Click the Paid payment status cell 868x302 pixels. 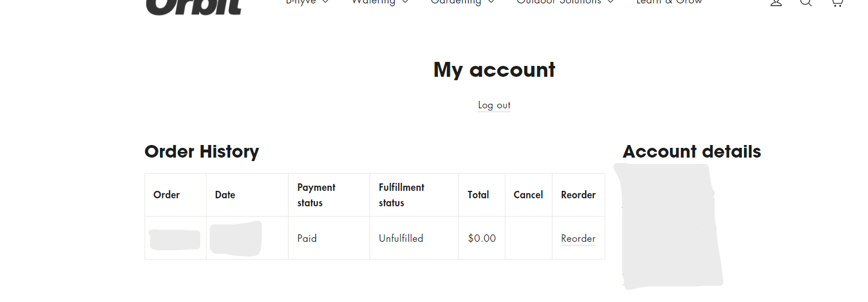307,238
